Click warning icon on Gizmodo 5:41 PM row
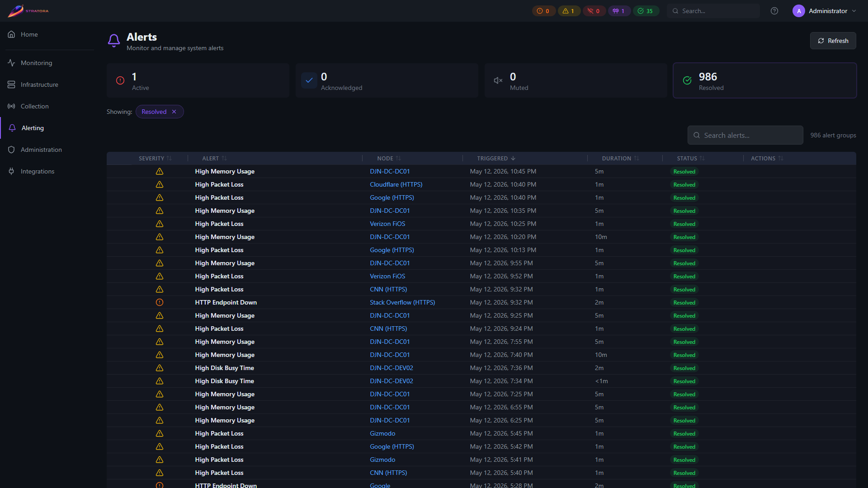Image resolution: width=868 pixels, height=488 pixels. [x=160, y=460]
